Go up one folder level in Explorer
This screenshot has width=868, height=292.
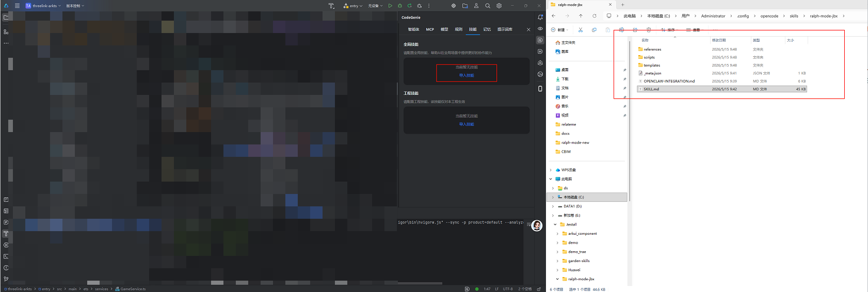pos(581,16)
